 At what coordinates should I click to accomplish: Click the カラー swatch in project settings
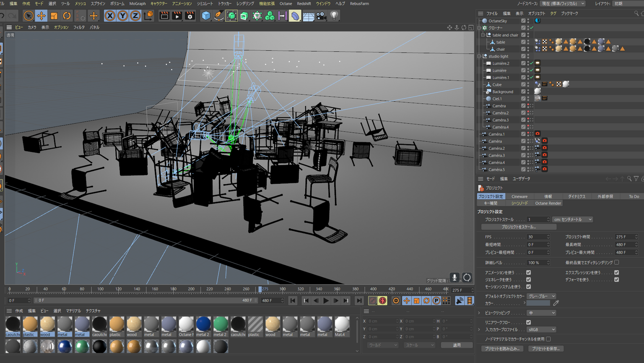pos(538,303)
